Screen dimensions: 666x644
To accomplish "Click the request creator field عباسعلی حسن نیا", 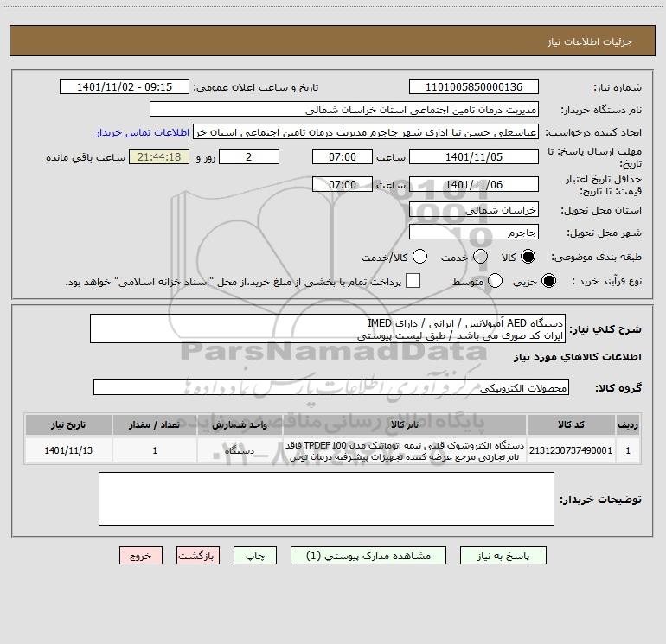I will (x=366, y=132).
